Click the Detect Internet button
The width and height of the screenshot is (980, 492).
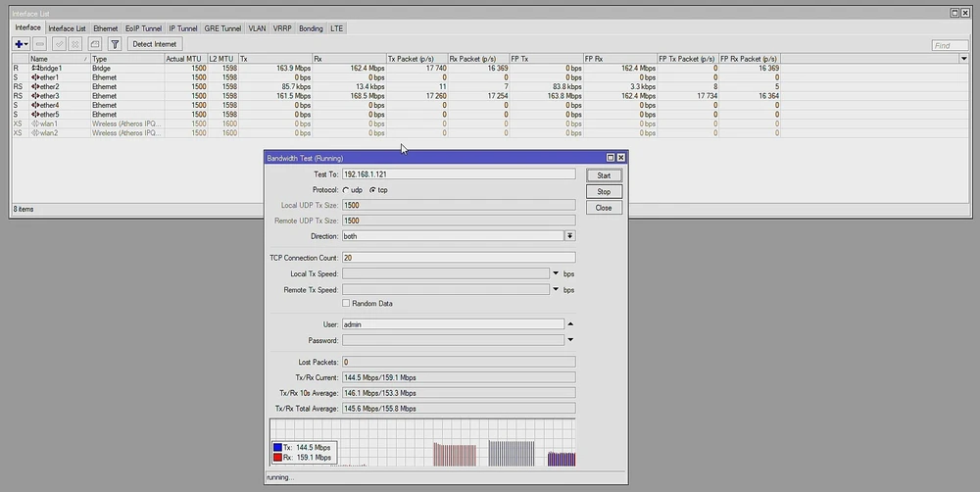tap(155, 44)
